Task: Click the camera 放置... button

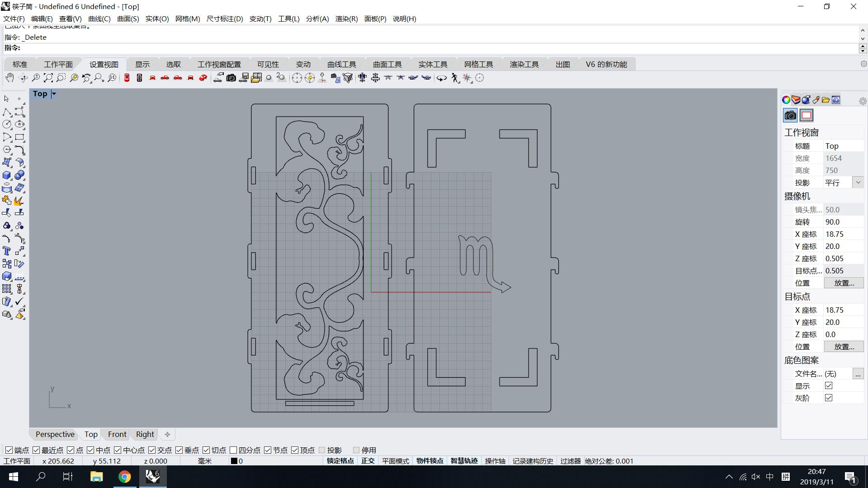Action: coord(844,283)
